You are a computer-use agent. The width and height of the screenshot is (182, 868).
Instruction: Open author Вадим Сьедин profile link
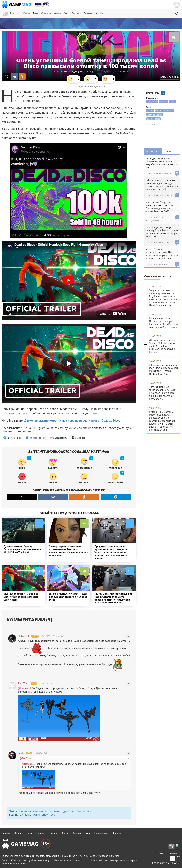point(78,71)
